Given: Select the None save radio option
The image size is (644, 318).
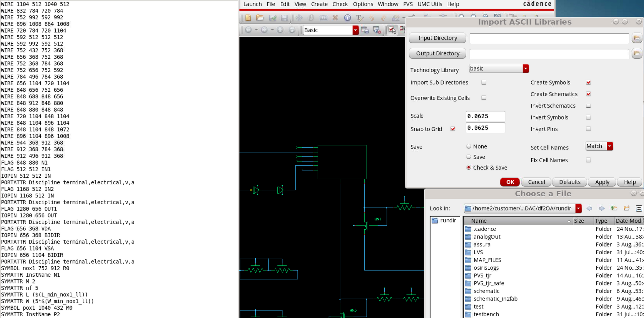Looking at the screenshot, I should click(469, 146).
